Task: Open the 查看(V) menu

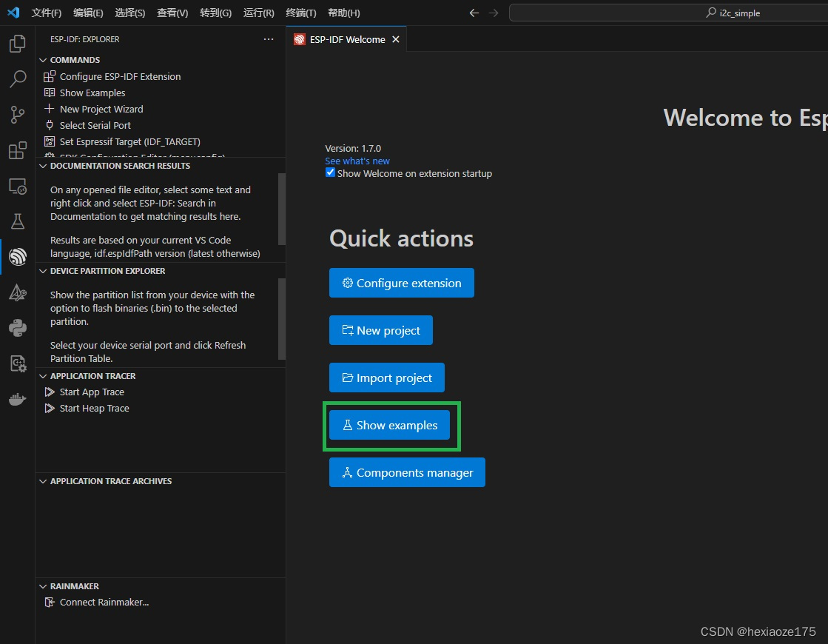Action: (x=172, y=13)
